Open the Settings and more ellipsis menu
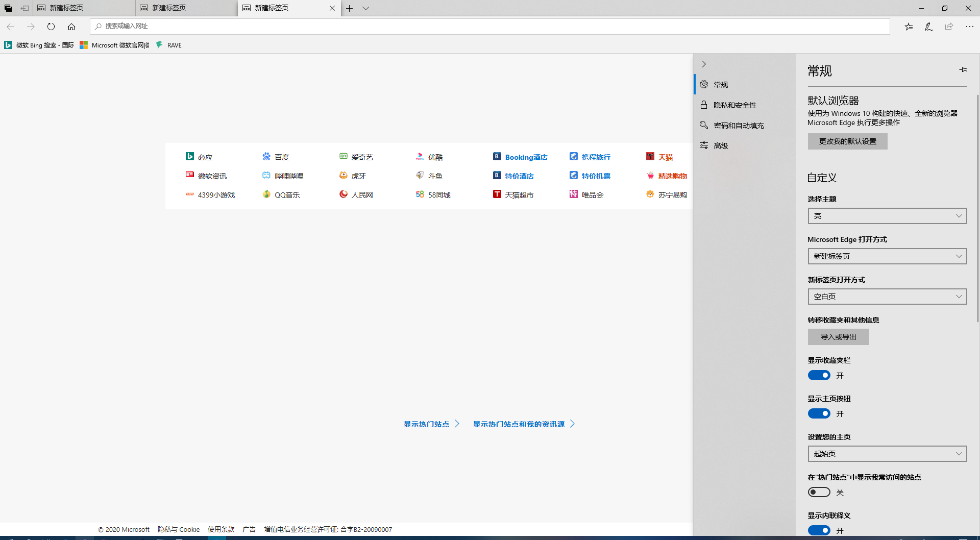Screen dimensions: 980x540 pyautogui.click(x=970, y=27)
